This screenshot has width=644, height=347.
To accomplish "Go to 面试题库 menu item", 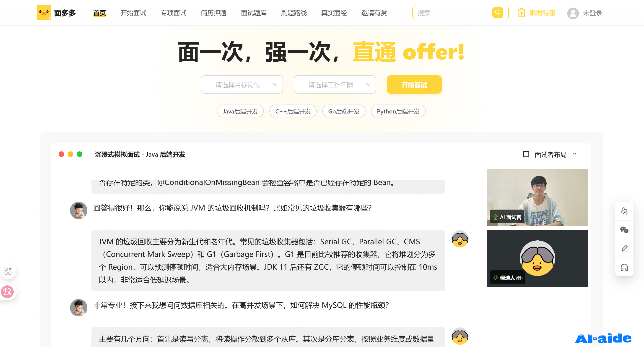I will (254, 13).
